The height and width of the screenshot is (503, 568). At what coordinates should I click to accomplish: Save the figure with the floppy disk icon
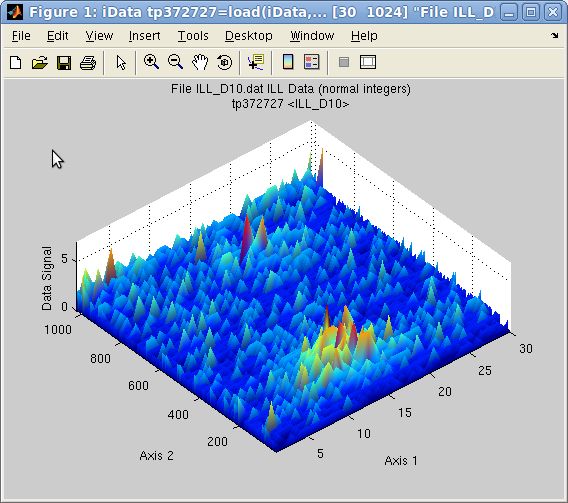point(64,63)
